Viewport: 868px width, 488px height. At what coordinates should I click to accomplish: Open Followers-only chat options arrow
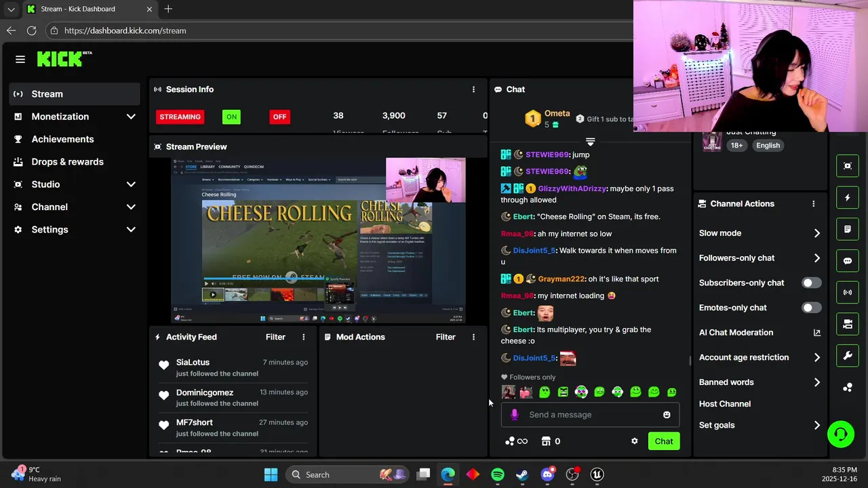(x=816, y=258)
